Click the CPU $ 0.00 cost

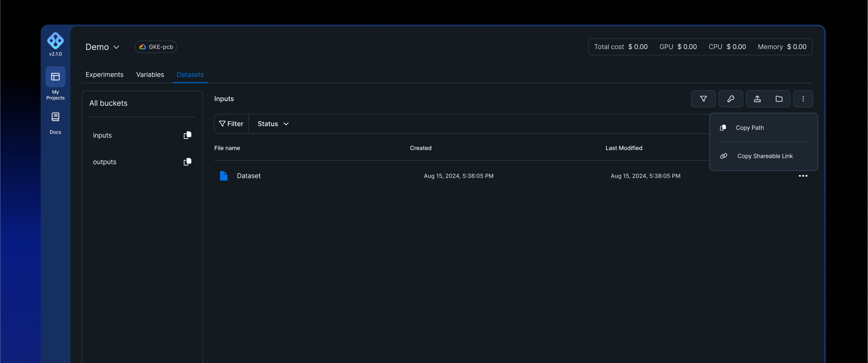click(x=727, y=47)
